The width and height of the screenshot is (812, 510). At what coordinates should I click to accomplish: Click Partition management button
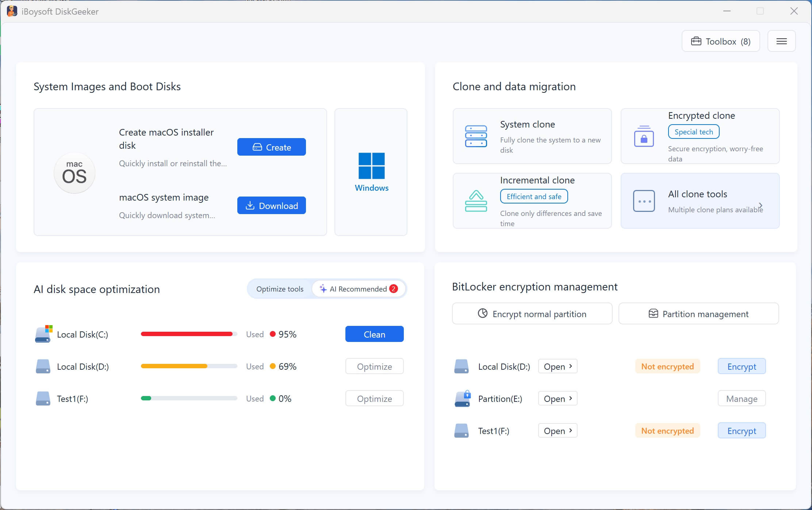point(698,313)
